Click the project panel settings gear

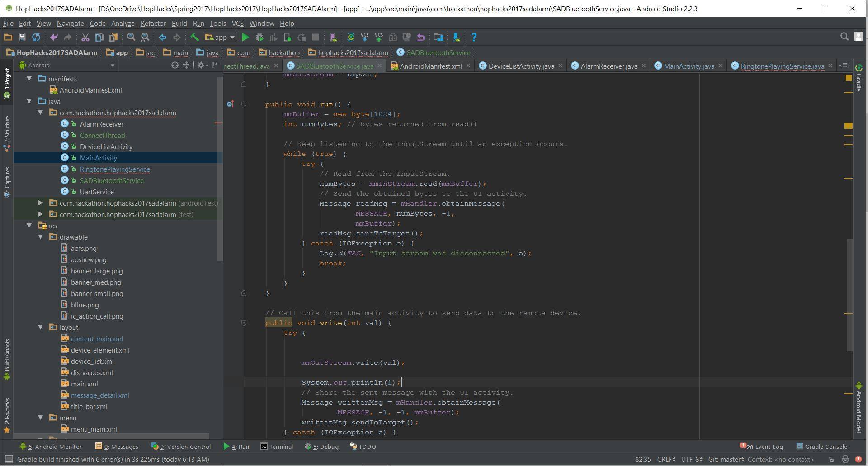[201, 66]
